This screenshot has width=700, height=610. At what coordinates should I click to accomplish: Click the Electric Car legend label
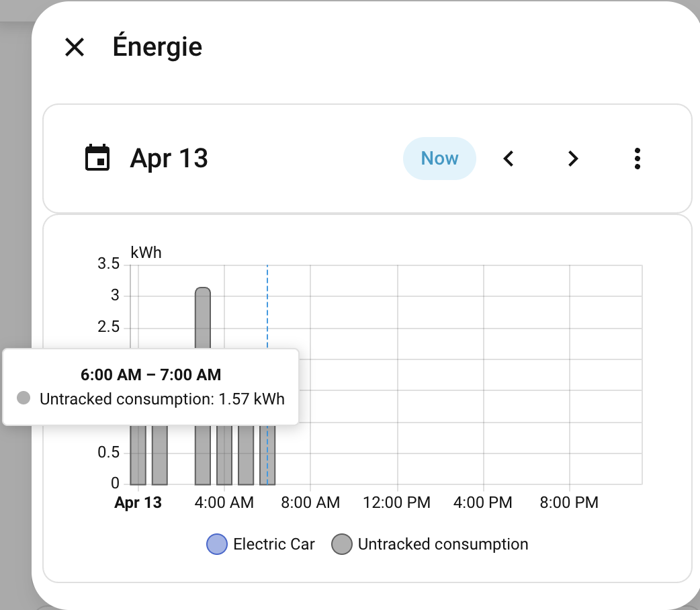[x=273, y=544]
